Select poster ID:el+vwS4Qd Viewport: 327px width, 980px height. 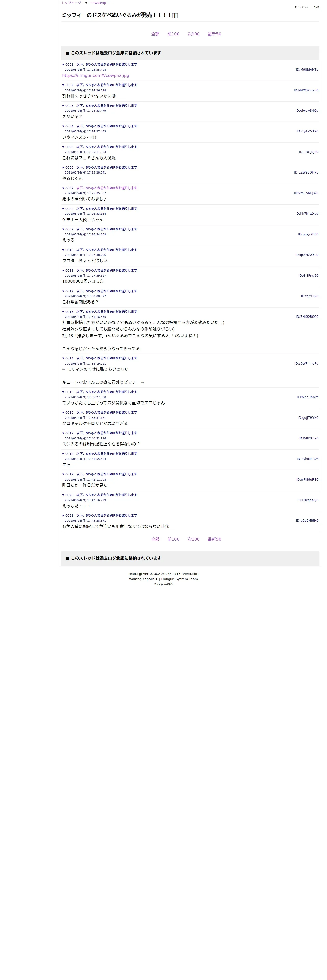307,111
